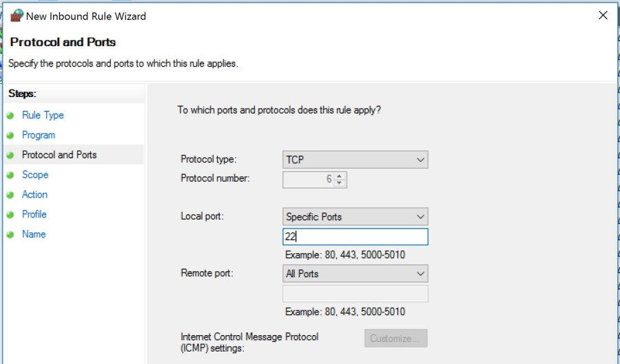The height and width of the screenshot is (364, 620).
Task: Expand the Local port dropdown Specific Ports
Action: coord(355,216)
